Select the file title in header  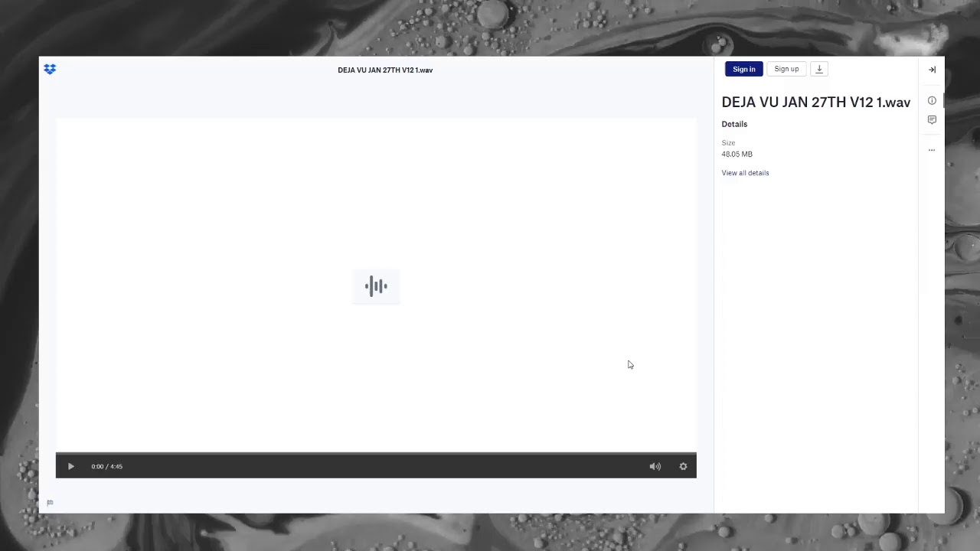coord(385,70)
